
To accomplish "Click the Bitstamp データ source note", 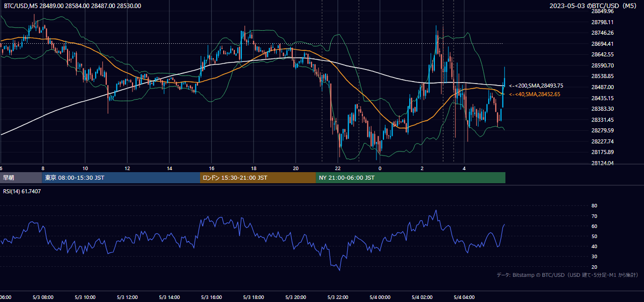I will pos(567,275).
